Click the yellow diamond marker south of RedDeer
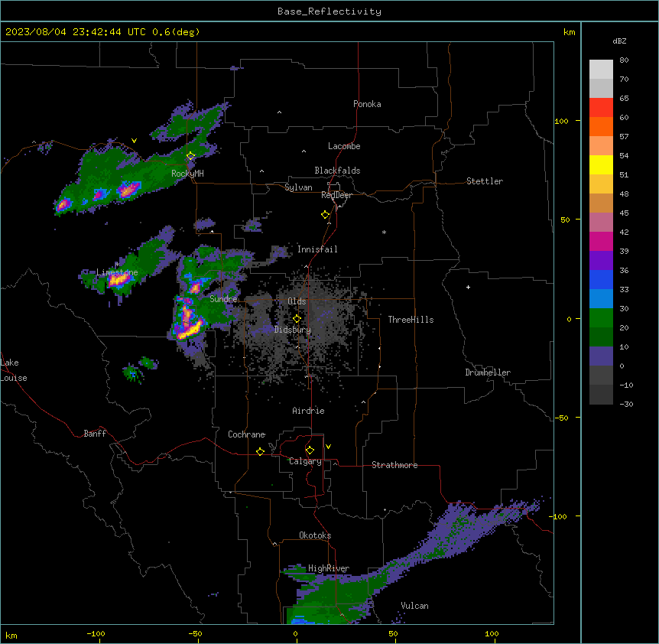The width and height of the screenshot is (659, 644). tap(326, 215)
